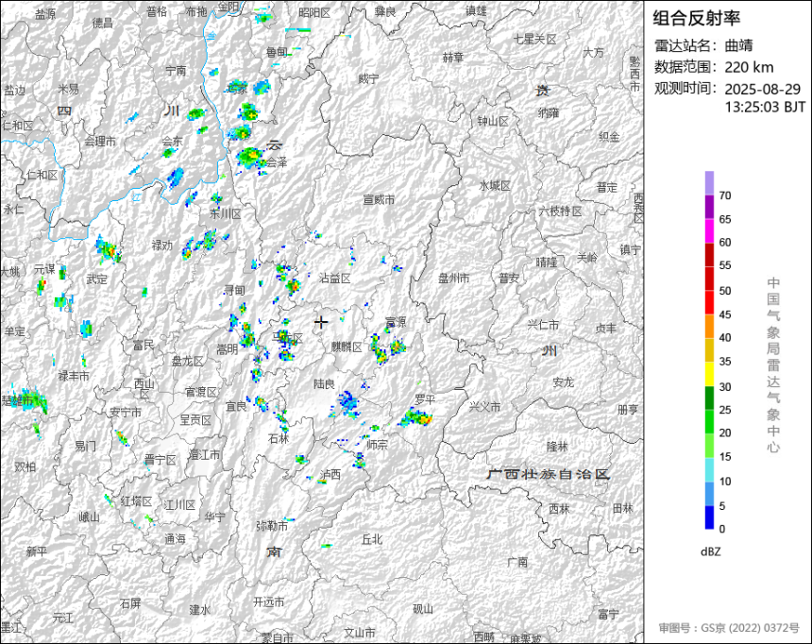Click the 丘北 map label
The image size is (812, 644).
tap(372, 539)
